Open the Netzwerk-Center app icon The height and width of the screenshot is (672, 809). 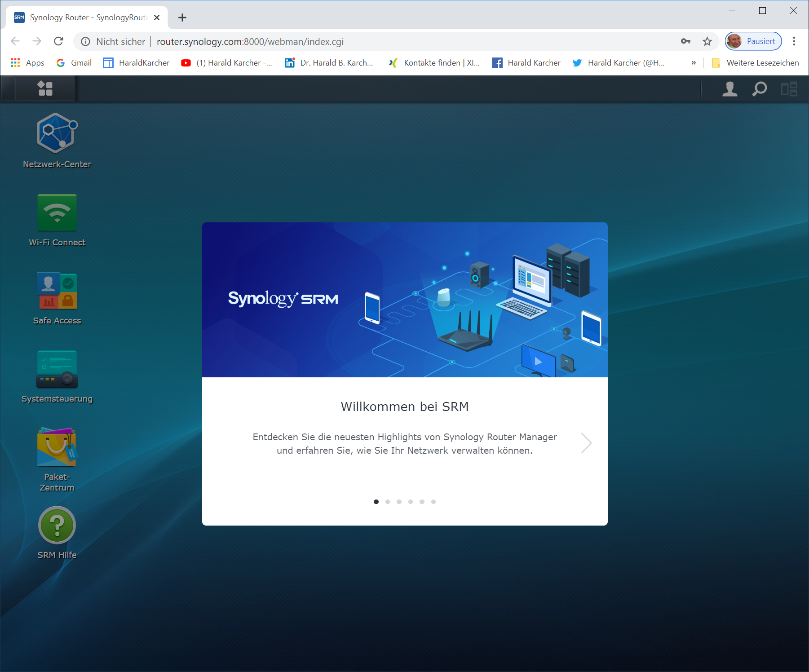tap(57, 133)
